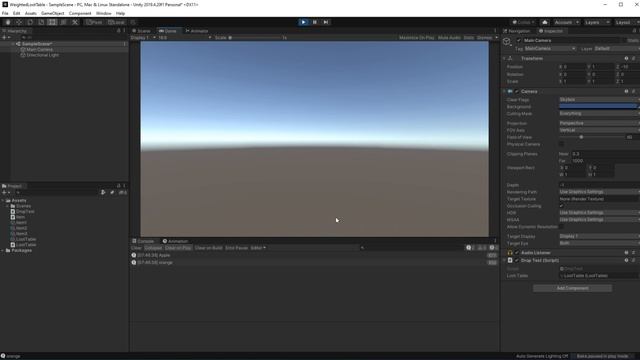This screenshot has height=360, width=640.
Task: Toggle info message count in Console
Action: 470,248
